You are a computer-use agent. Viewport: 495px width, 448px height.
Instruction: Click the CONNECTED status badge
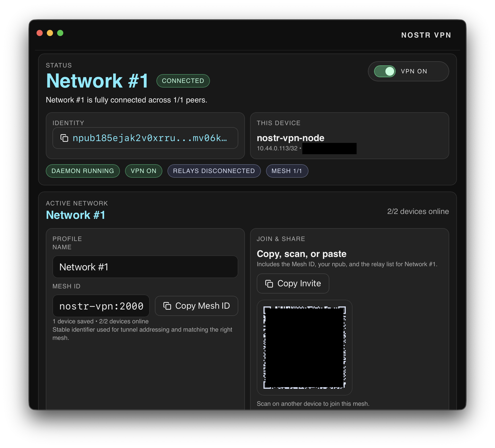tap(183, 81)
